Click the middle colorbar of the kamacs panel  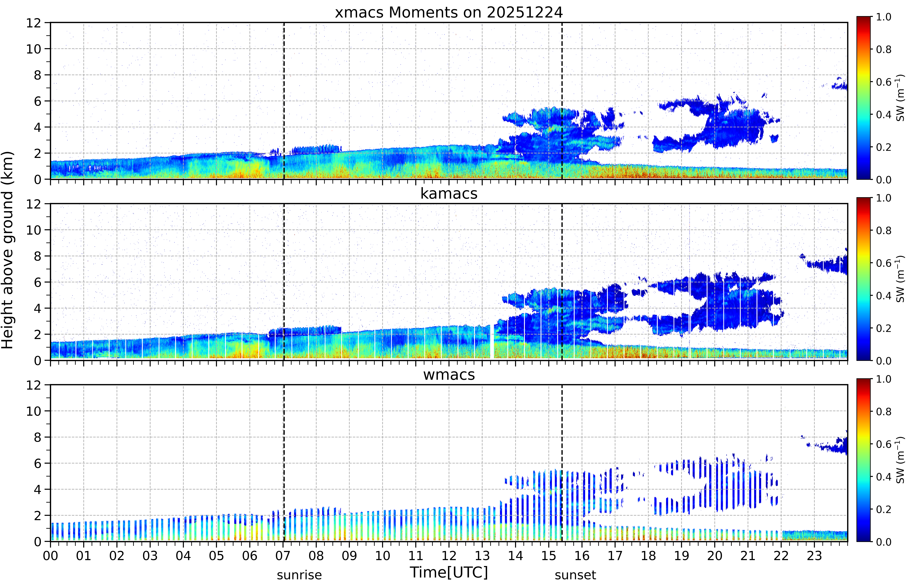click(x=863, y=279)
